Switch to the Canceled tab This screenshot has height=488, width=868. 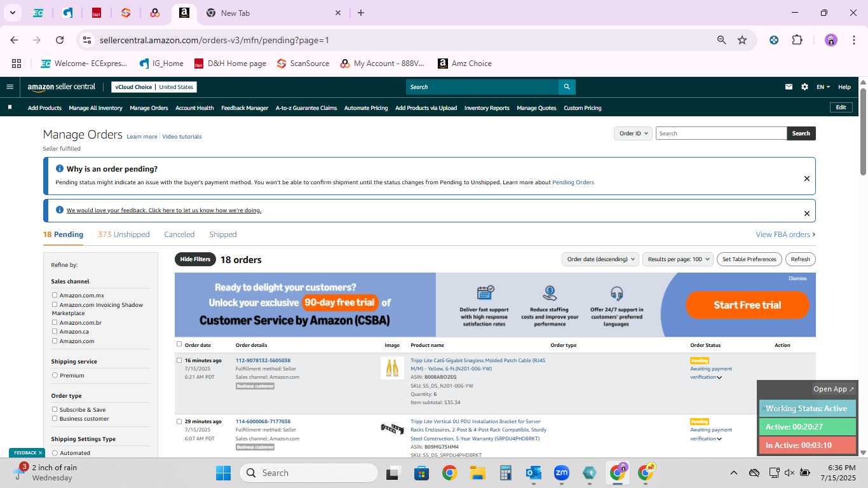tap(179, 234)
